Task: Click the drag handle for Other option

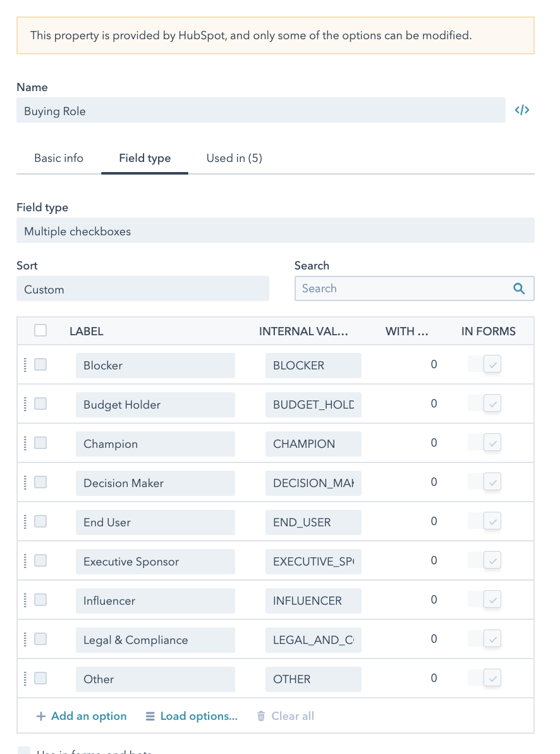Action: (25, 679)
